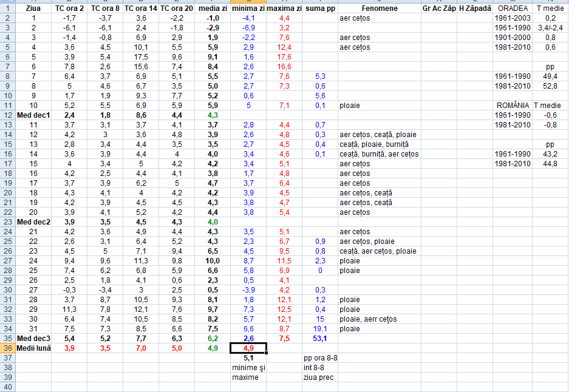Select the red 7,0 in Medii lună row
This screenshot has width=583, height=392.
(141, 348)
